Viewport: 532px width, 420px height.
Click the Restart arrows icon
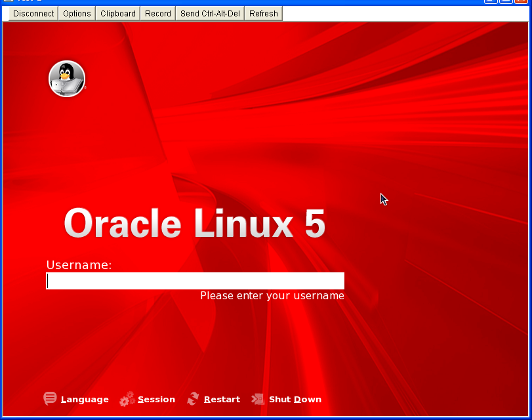193,398
